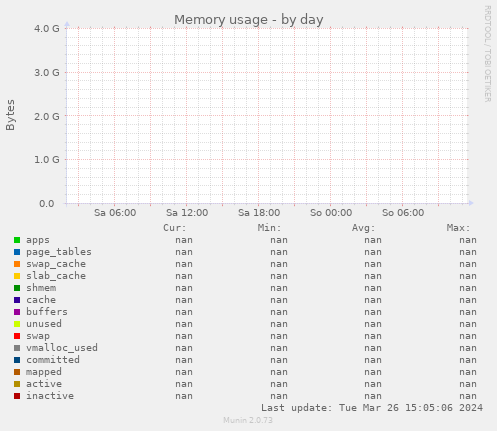Click the orange swap_cache legend swatch

[17, 264]
